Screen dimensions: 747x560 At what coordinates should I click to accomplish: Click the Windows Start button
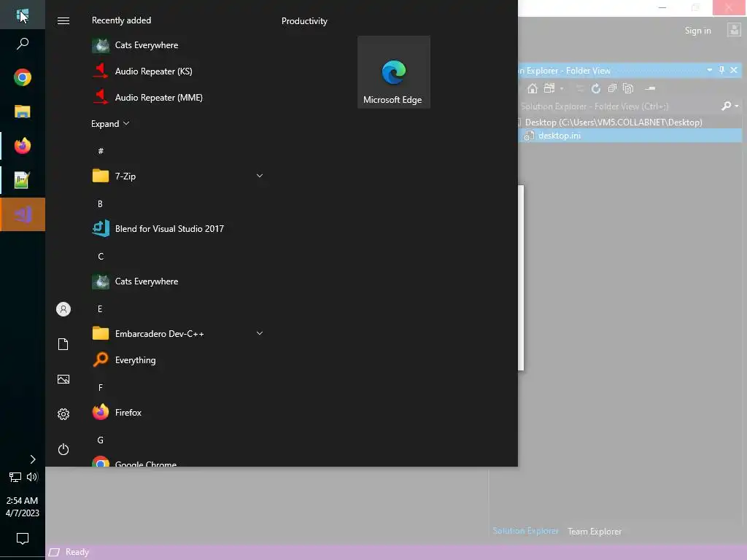click(23, 15)
